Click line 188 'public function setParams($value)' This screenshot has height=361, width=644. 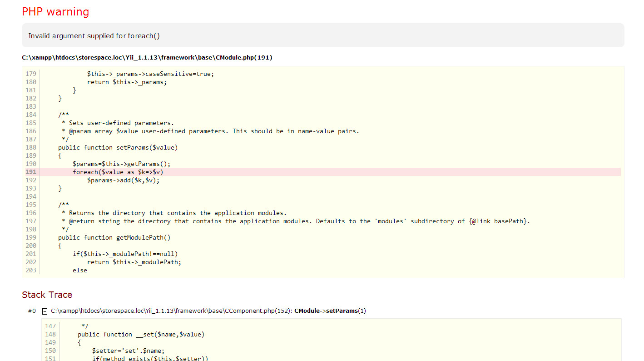pos(118,147)
